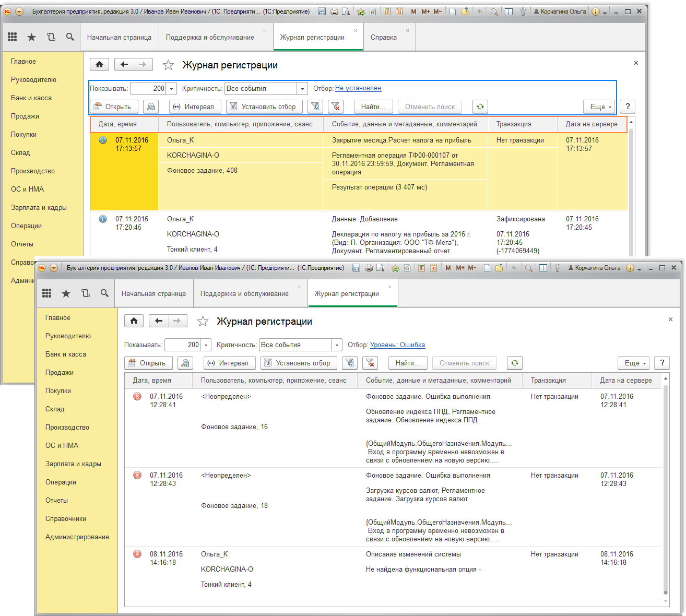Click the search magnifier in the front window tools panel
Image resolution: width=686 pixels, height=616 pixels.
[x=104, y=293]
